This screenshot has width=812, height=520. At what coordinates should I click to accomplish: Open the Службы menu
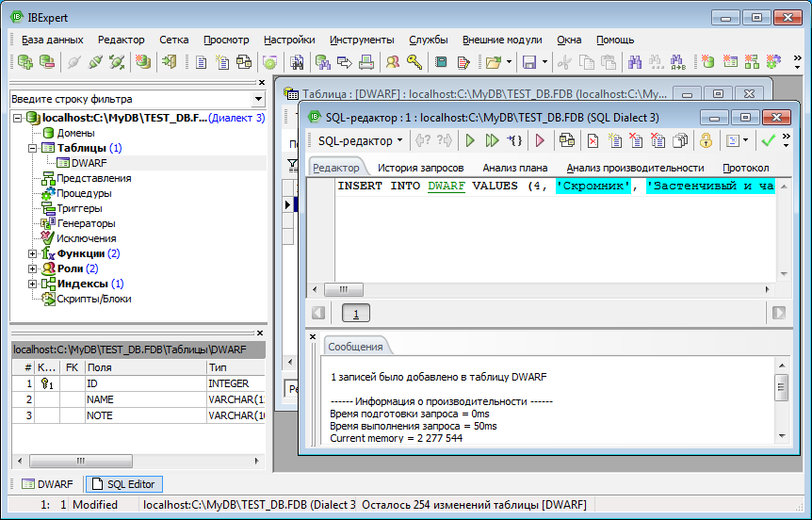point(429,40)
